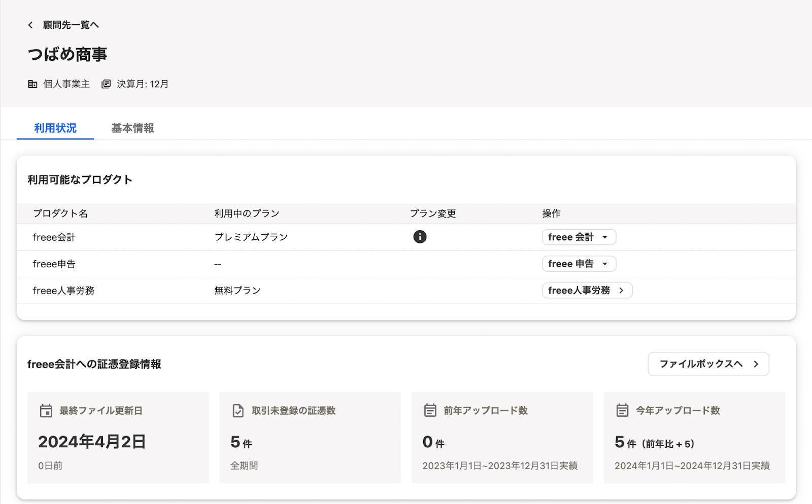Click the プロダクト名 column header
812x504 pixels.
[x=60, y=213]
